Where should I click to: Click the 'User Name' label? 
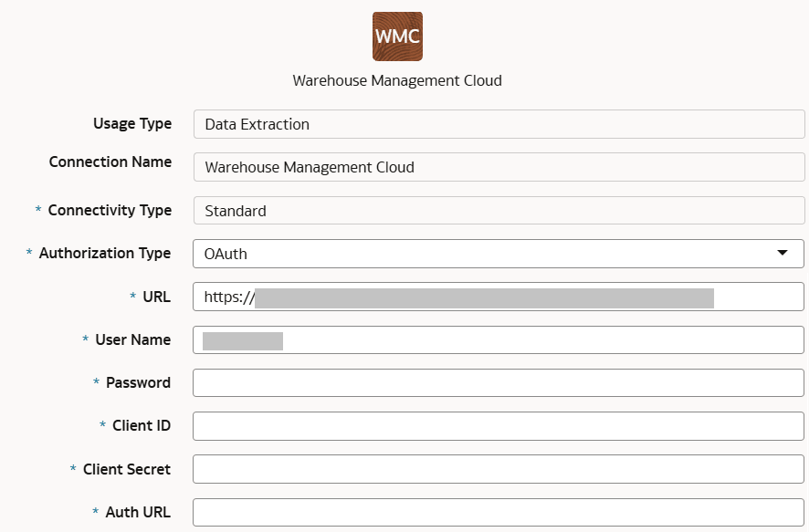point(133,339)
